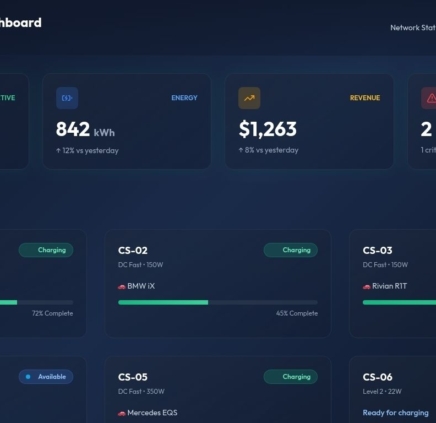Click the blue dot in the Available badge
Screen dimensions: 436x423
(28, 377)
